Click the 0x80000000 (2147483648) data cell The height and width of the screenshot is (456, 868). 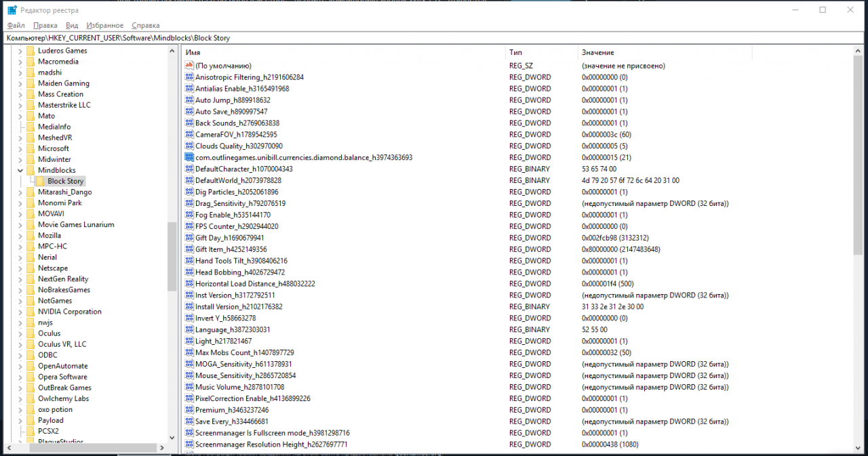click(x=620, y=249)
